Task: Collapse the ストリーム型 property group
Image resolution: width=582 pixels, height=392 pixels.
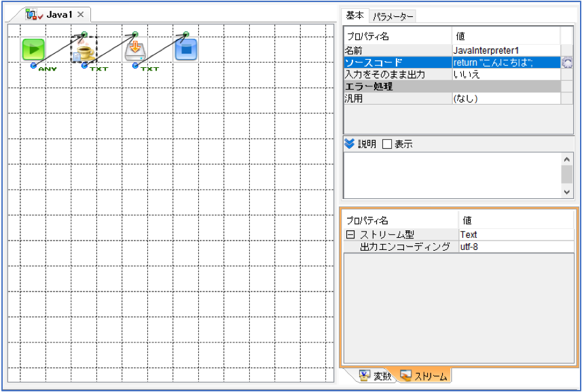Action: pos(350,234)
